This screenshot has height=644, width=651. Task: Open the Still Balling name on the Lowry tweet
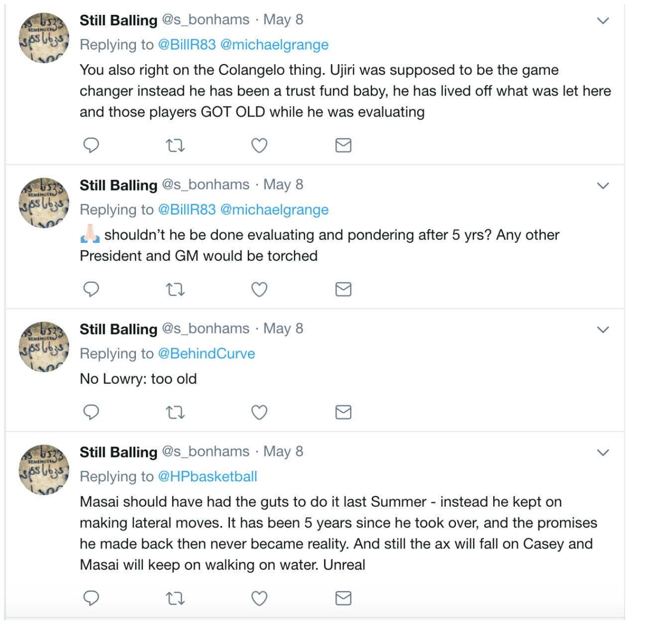pyautogui.click(x=118, y=329)
